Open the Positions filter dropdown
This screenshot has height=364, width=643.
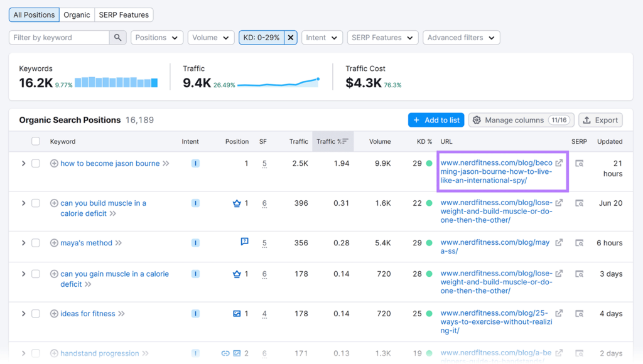tap(156, 37)
